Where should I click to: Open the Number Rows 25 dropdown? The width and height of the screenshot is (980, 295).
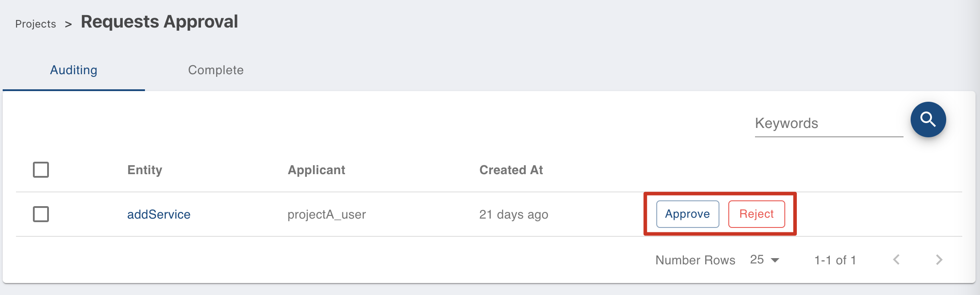(765, 260)
